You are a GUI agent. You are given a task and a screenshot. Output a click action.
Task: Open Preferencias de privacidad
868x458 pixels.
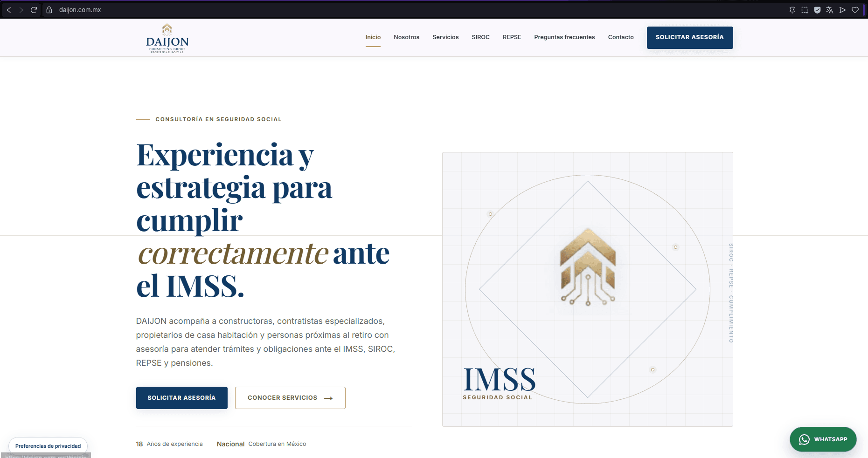[48, 446]
